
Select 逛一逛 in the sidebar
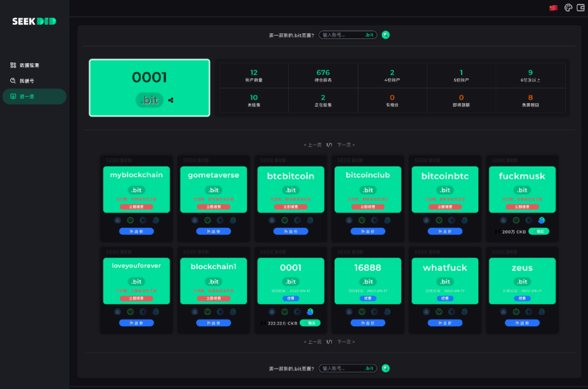click(x=26, y=96)
